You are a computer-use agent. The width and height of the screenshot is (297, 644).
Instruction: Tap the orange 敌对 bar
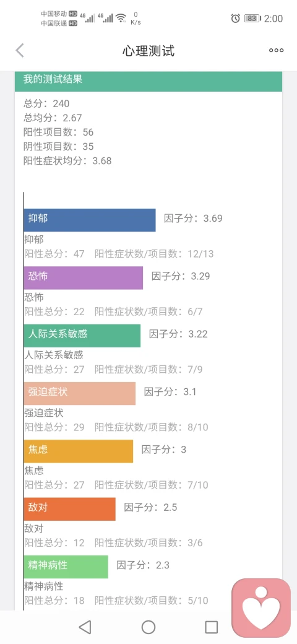coord(69,509)
